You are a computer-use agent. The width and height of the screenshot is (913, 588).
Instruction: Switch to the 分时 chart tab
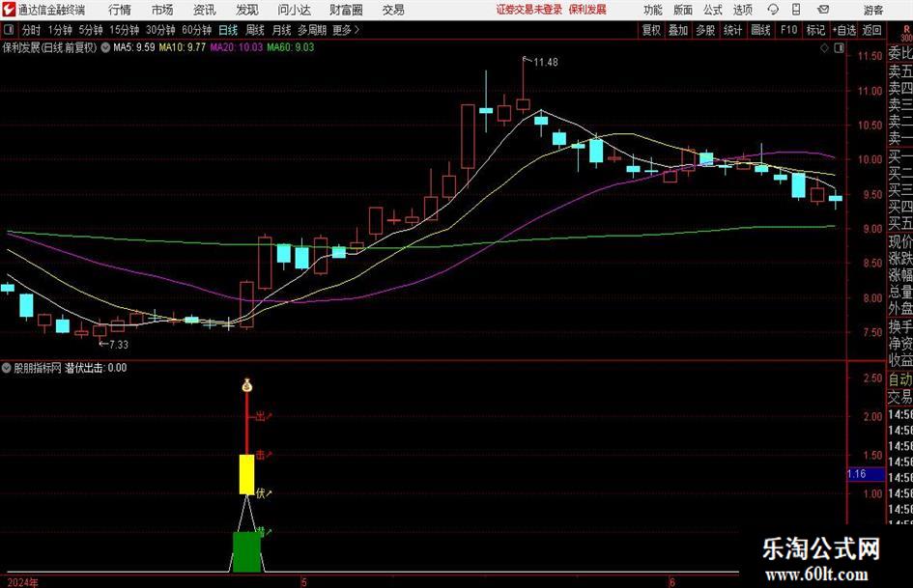pos(32,30)
